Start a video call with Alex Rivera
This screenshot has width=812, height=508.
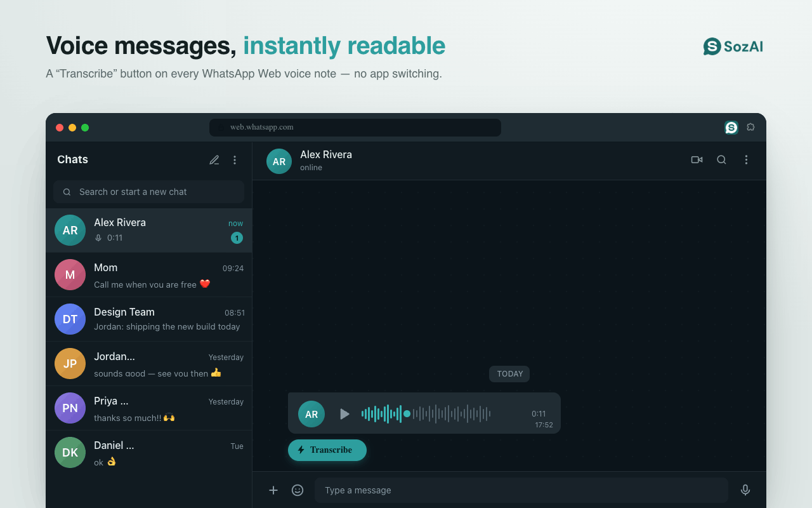[x=697, y=160]
